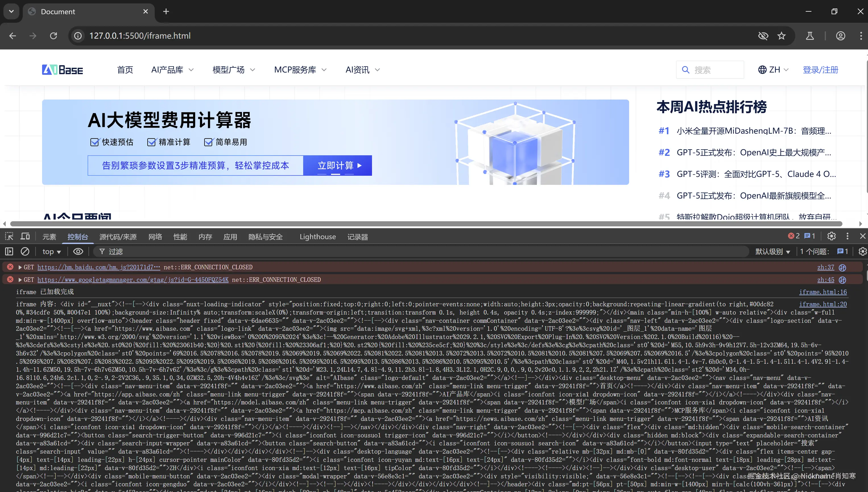This screenshot has width=868, height=492.
Task: Click the AIBase logo
Action: click(x=62, y=69)
